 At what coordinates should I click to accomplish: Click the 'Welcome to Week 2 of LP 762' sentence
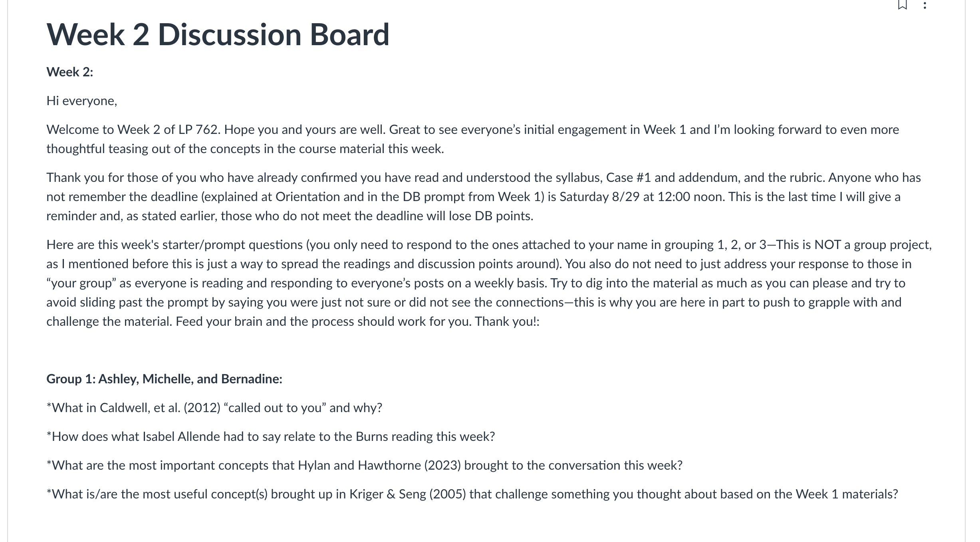(x=133, y=130)
